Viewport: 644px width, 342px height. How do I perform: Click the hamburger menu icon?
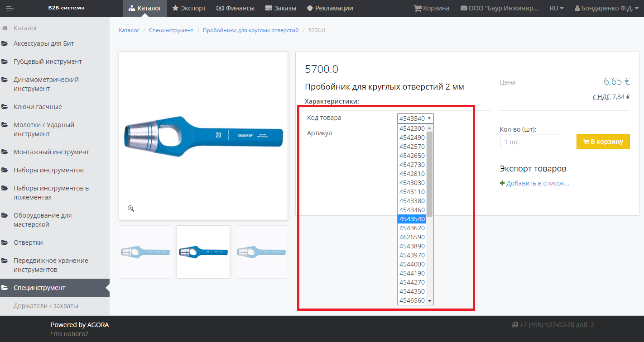click(10, 9)
